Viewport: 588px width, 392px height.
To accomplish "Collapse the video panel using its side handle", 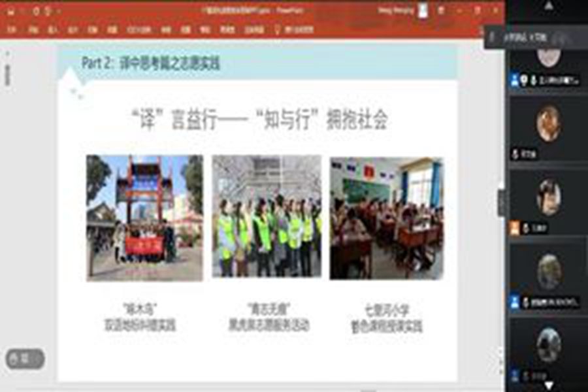I will click(501, 203).
